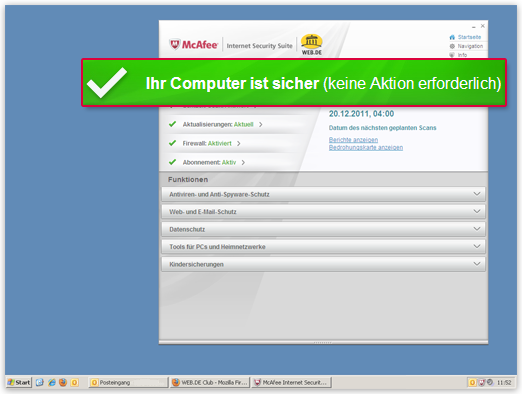This screenshot has width=522, height=394.
Task: Click the orange mail tray icon
Action: tap(472, 383)
